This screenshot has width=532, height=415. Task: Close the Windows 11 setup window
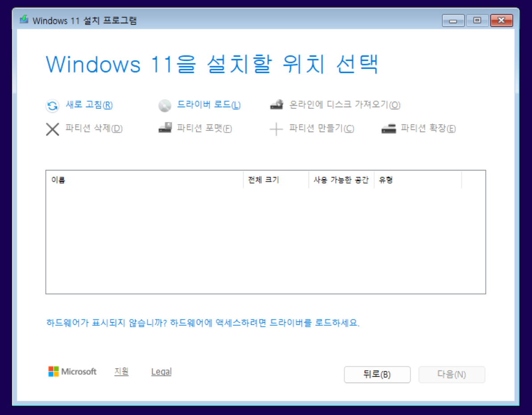point(502,21)
